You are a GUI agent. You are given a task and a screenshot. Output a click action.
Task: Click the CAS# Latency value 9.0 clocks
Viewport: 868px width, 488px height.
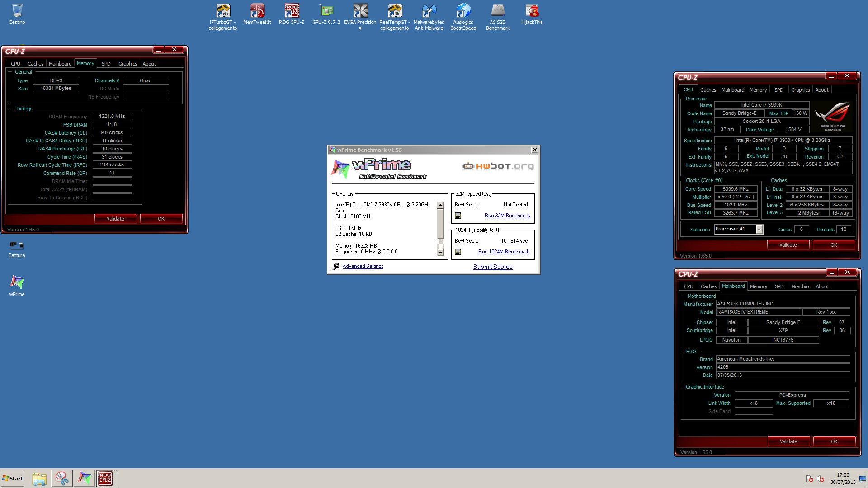click(112, 133)
